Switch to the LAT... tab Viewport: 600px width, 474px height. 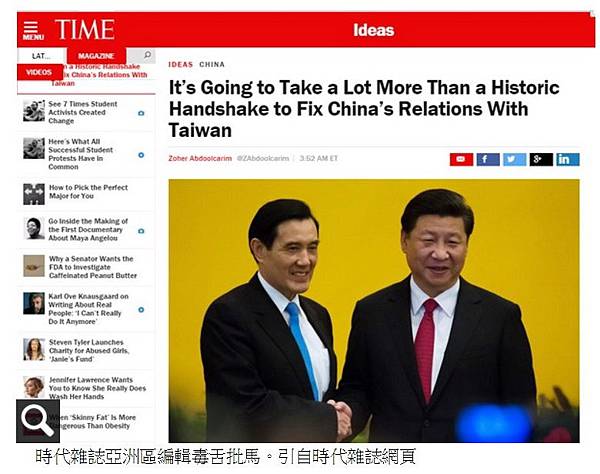[41, 56]
